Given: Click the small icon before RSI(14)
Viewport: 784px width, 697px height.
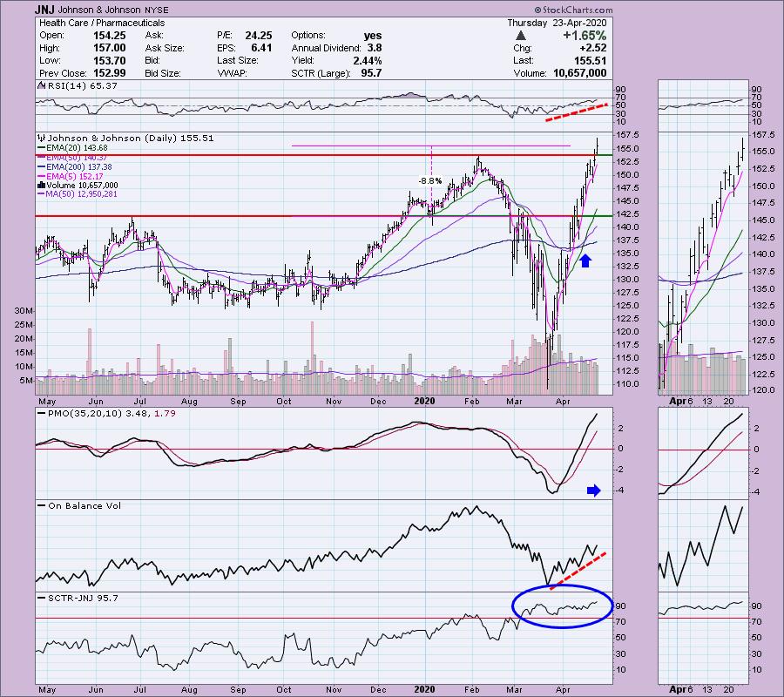Looking at the screenshot, I should coord(42,86).
